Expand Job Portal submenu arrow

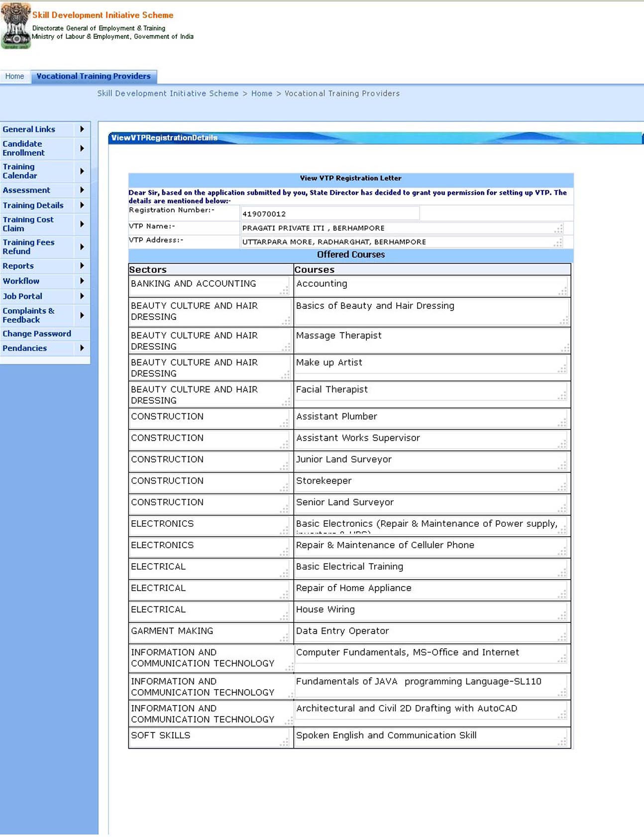pyautogui.click(x=82, y=296)
